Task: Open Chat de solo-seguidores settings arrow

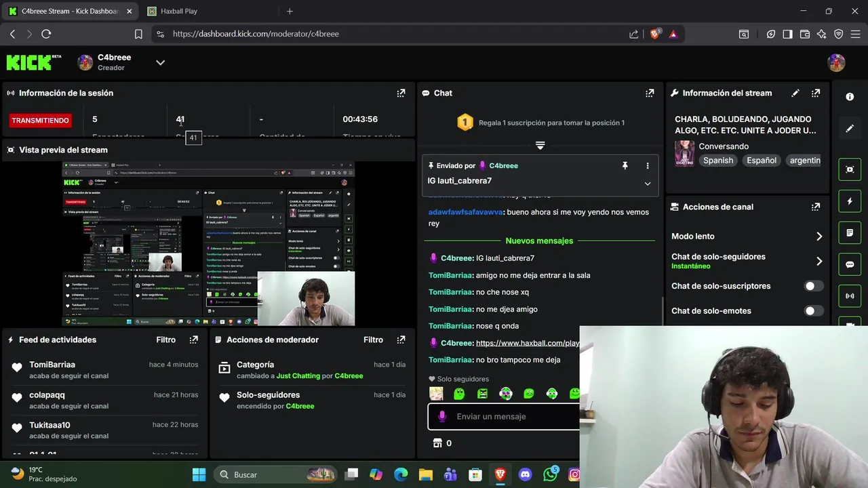Action: point(819,261)
